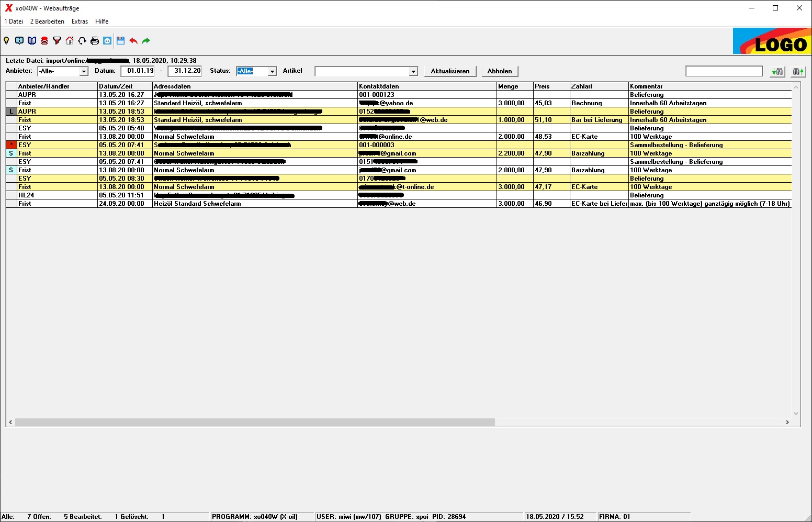Screen dimensions: 812x522
Task: Open the Status dropdown
Action: [x=272, y=71]
